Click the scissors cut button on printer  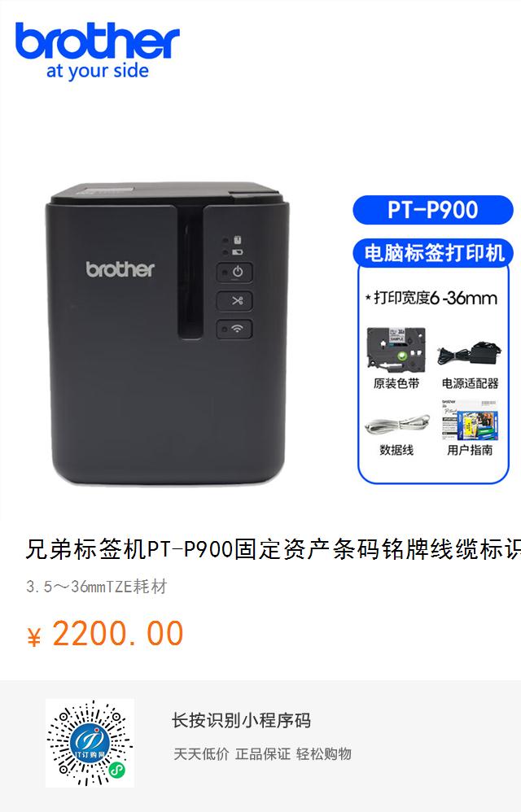[x=234, y=301]
